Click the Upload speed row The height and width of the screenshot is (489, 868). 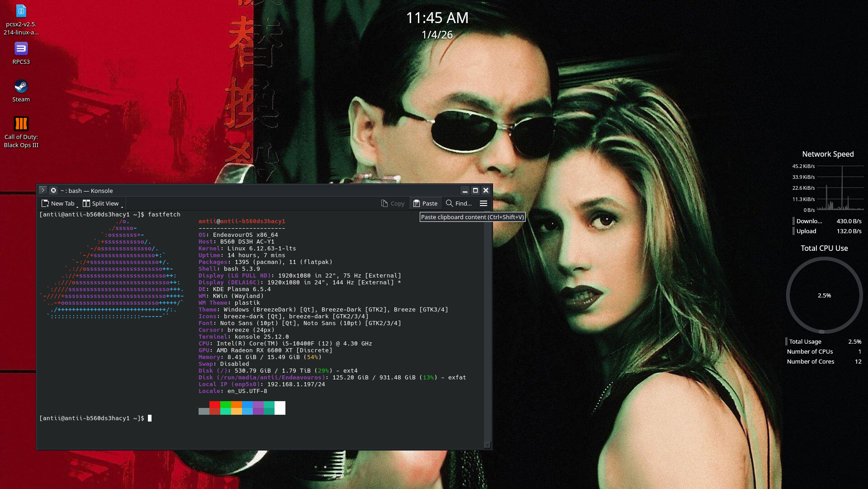(x=827, y=231)
